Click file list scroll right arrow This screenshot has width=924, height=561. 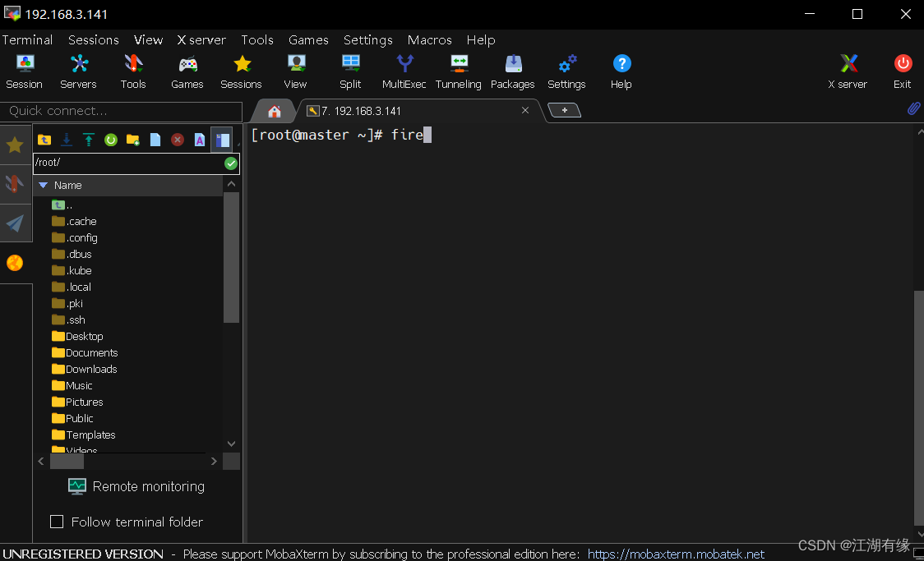coord(214,462)
